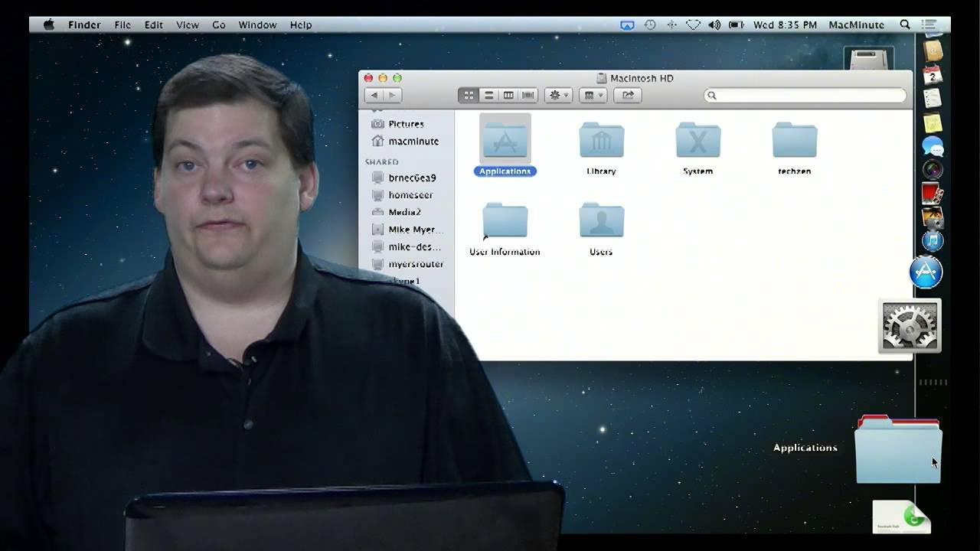Switch Finder to Cover Flow view
Screen dimensions: 980x551
(527, 95)
